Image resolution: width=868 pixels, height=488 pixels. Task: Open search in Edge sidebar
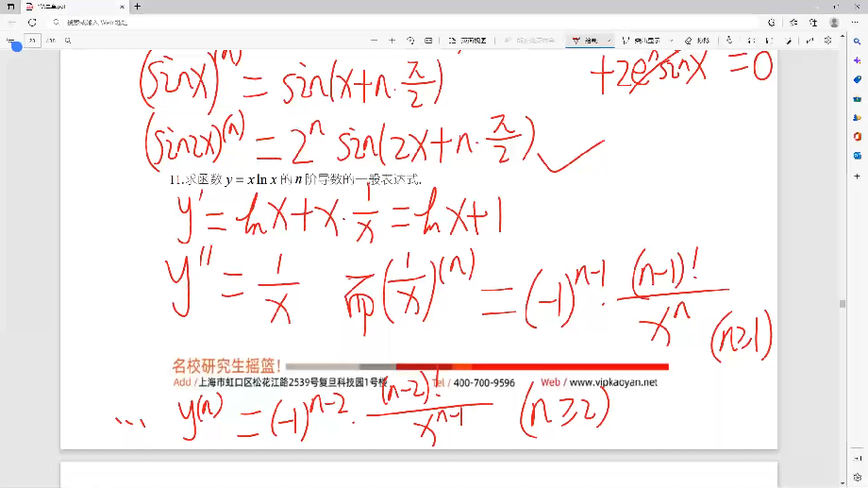pos(857,42)
